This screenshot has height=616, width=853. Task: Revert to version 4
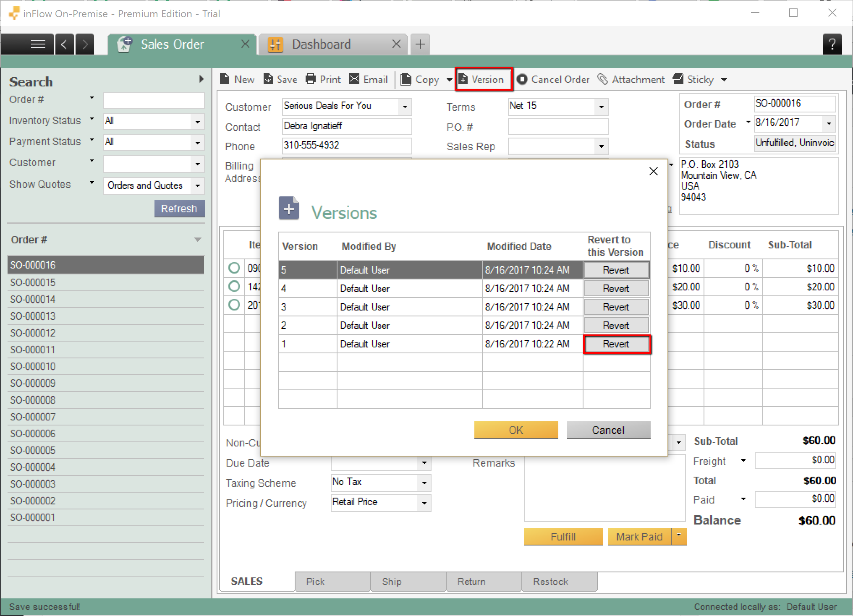click(616, 288)
